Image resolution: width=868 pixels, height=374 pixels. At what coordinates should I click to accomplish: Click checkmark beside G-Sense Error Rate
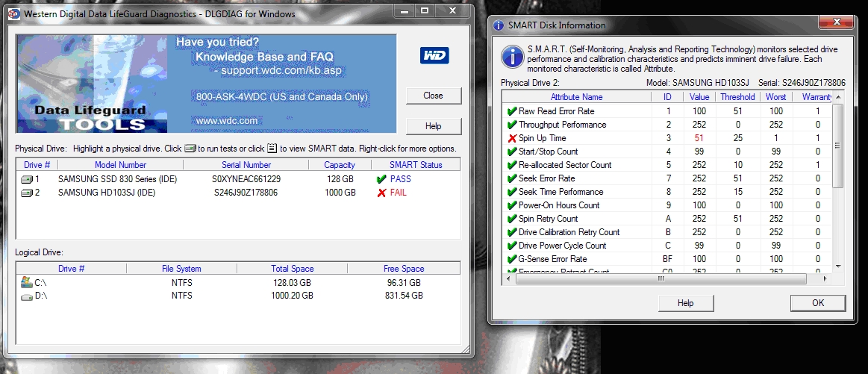coord(511,259)
